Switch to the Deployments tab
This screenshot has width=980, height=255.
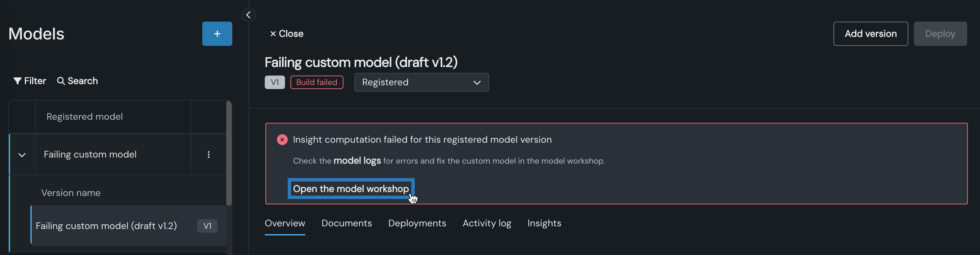(417, 223)
